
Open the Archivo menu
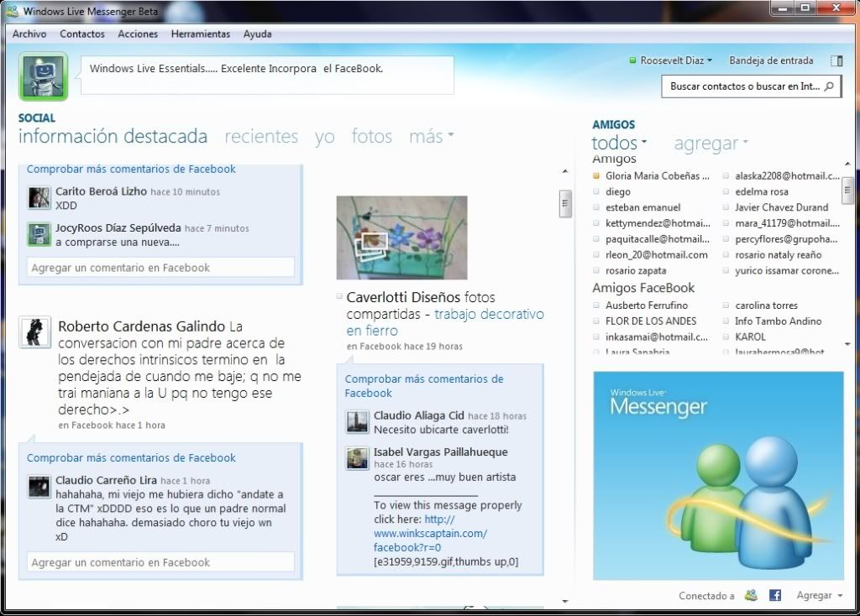29,34
